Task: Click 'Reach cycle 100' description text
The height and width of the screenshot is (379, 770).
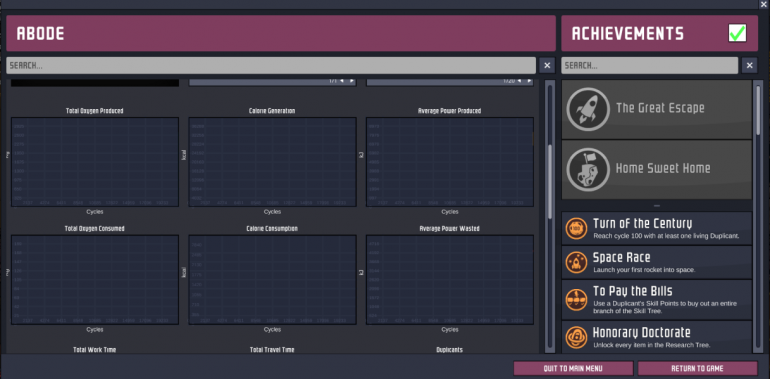Action: (666, 236)
